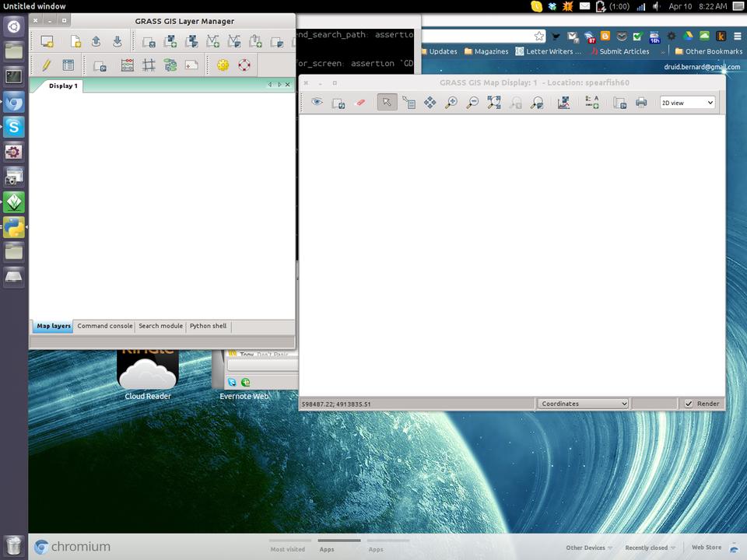Select the Pan tool in Map Display
747x560 pixels.
coord(430,103)
